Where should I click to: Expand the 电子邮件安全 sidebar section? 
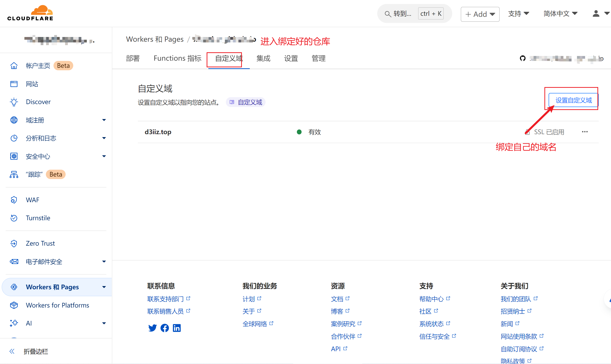point(104,262)
